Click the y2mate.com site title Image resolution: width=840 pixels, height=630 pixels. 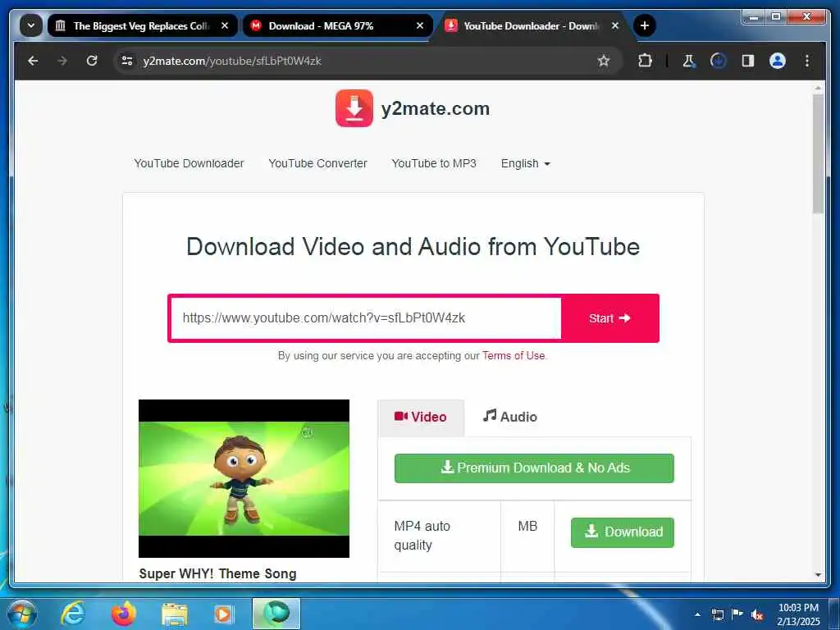(x=436, y=109)
